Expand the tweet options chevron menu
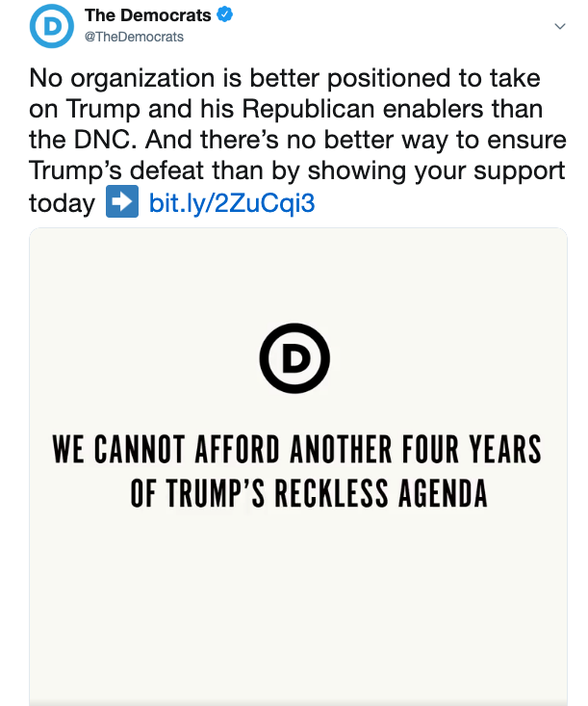Image resolution: width=588 pixels, height=706 pixels. [x=560, y=26]
